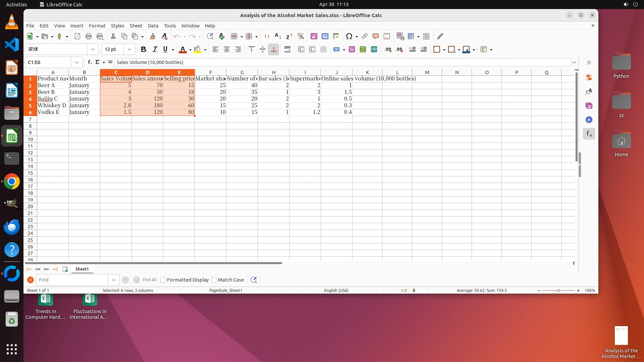This screenshot has height=362, width=644.
Task: Open the sidebar Navigator panel
Action: click(x=589, y=120)
